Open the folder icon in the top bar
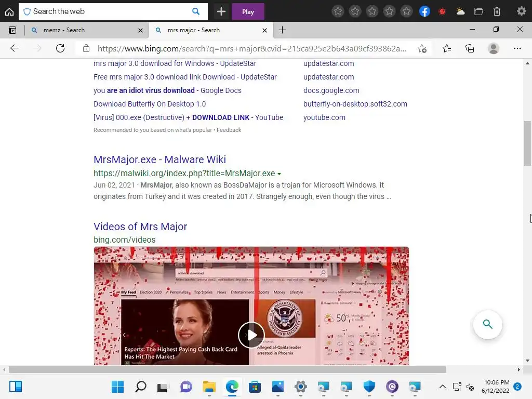532x399 pixels. coord(478,11)
